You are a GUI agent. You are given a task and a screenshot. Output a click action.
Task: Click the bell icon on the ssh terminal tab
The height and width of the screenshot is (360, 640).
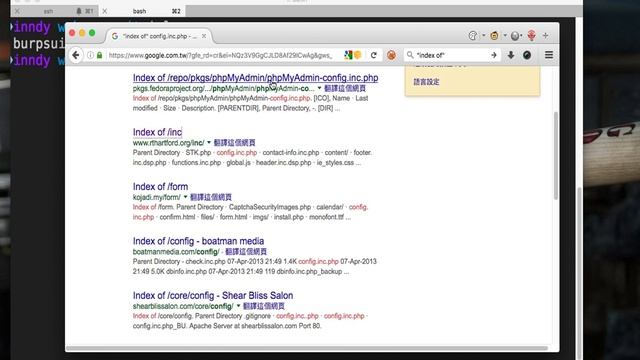(79, 11)
